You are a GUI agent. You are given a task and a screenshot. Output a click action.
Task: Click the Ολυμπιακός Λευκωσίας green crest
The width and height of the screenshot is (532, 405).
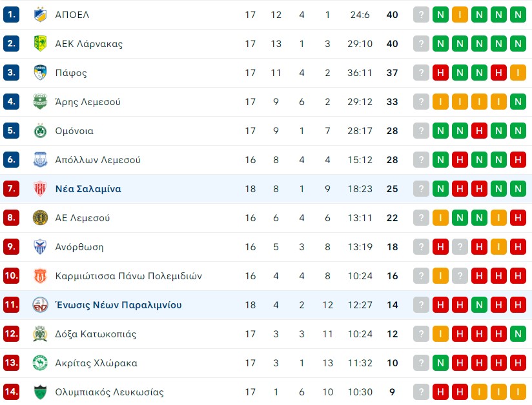tap(40, 392)
